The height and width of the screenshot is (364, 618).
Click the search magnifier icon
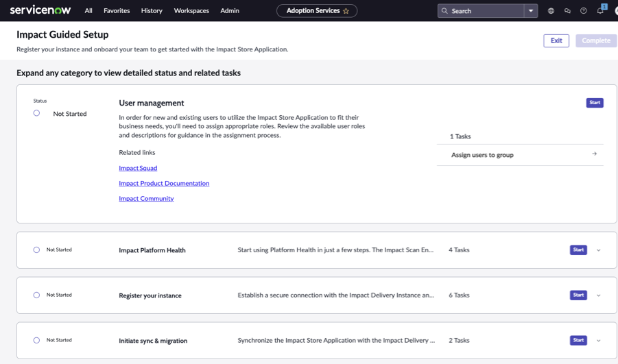pyautogui.click(x=444, y=11)
